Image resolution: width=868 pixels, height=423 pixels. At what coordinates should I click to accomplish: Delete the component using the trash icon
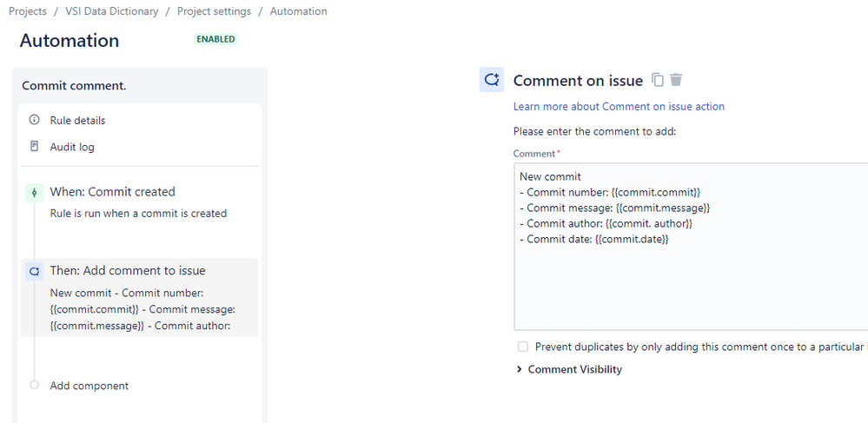676,80
